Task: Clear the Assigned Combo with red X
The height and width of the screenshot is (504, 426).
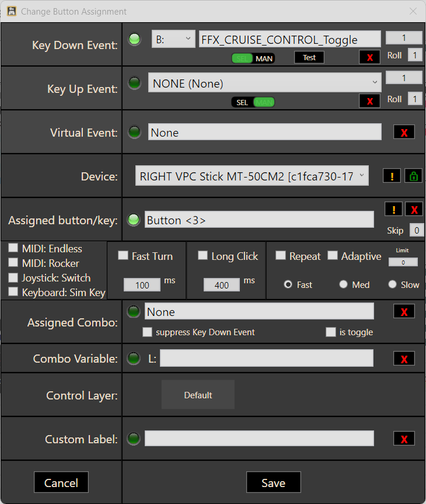Action: tap(404, 311)
